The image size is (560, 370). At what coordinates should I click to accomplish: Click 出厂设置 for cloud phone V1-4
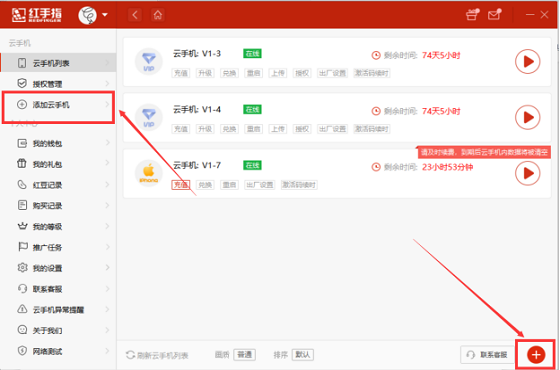(x=332, y=129)
